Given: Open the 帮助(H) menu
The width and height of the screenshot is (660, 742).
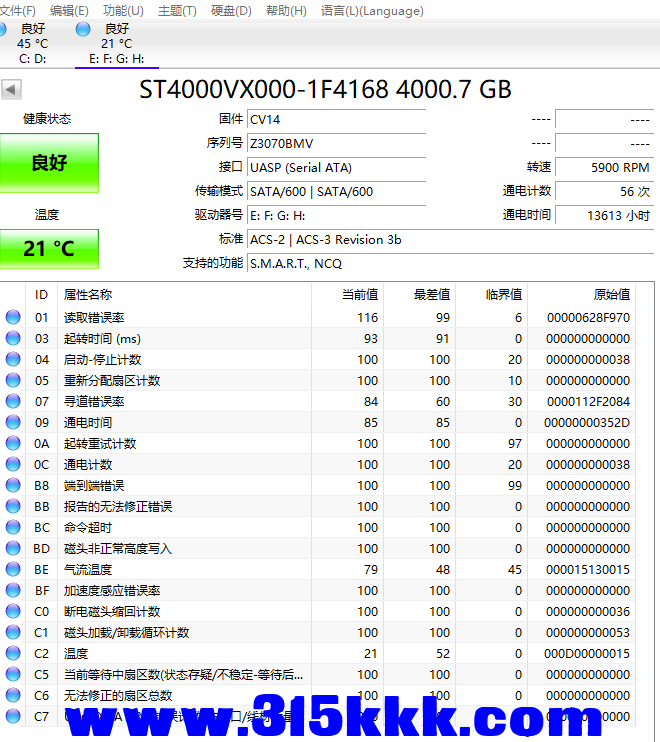Looking at the screenshot, I should [286, 10].
